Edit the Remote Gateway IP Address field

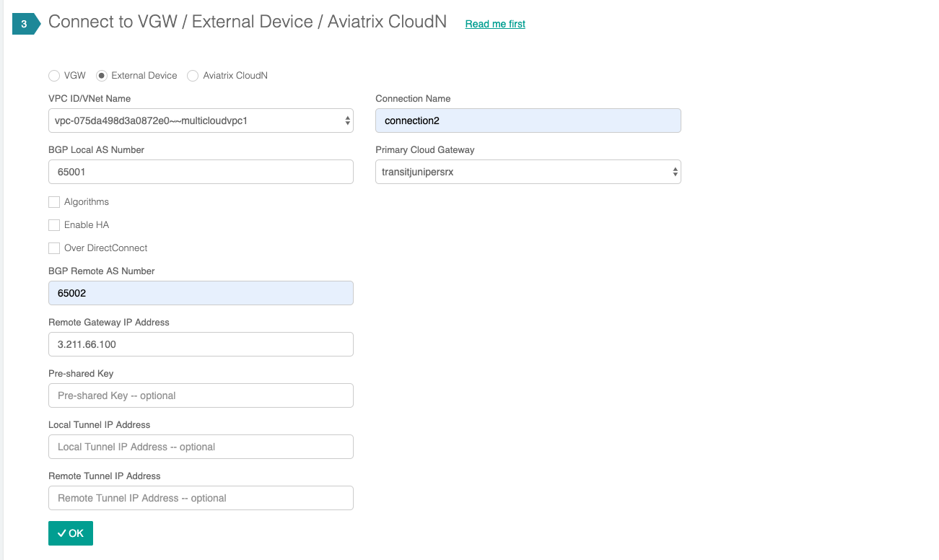201,344
